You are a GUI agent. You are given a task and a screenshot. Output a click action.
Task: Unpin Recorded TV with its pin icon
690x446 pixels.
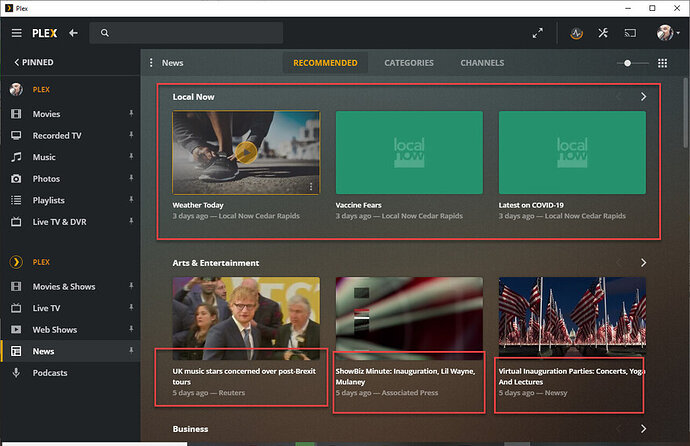[x=131, y=135]
